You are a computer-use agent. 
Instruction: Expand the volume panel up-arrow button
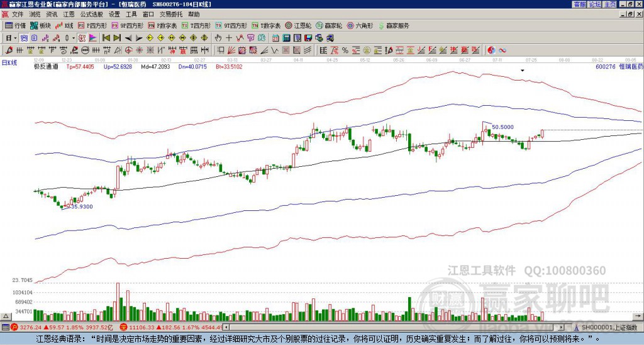(x=6, y=316)
